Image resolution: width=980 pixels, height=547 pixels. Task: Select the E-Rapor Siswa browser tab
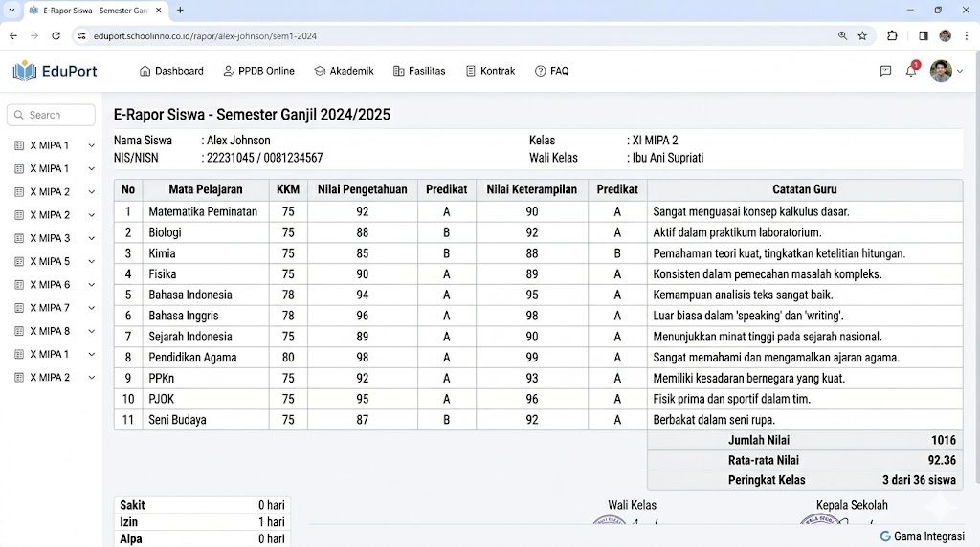tap(95, 11)
